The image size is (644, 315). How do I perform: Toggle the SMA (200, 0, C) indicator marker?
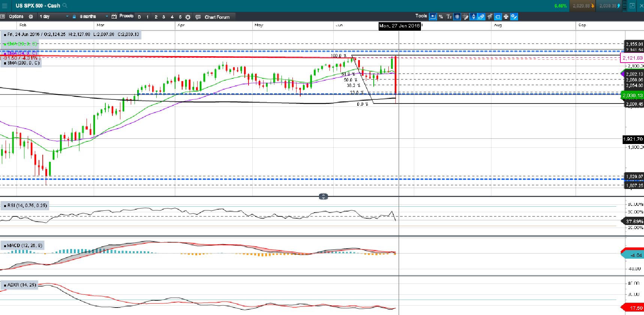[5, 63]
